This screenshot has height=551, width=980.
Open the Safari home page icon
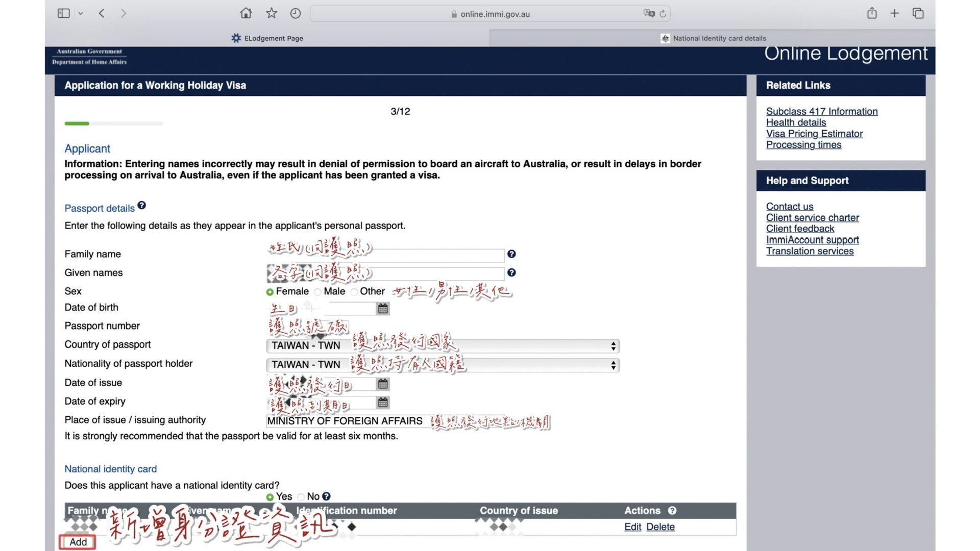click(246, 14)
